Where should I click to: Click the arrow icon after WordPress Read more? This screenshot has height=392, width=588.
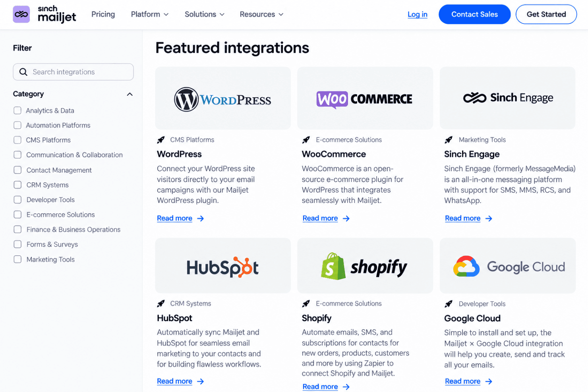[201, 218]
